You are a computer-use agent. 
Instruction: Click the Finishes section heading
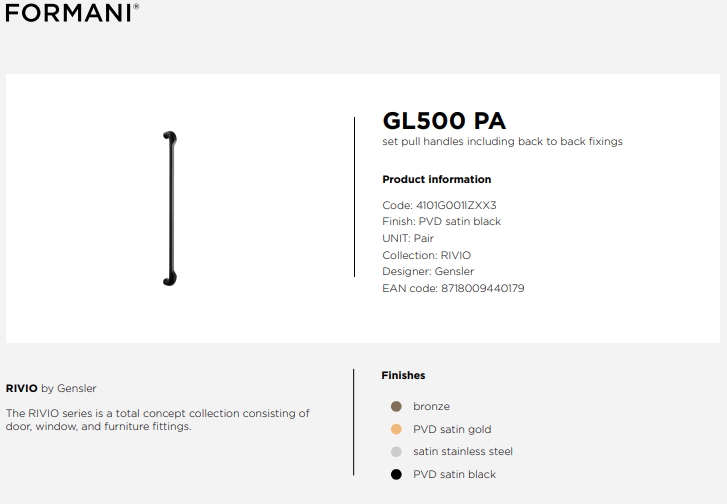coord(403,376)
